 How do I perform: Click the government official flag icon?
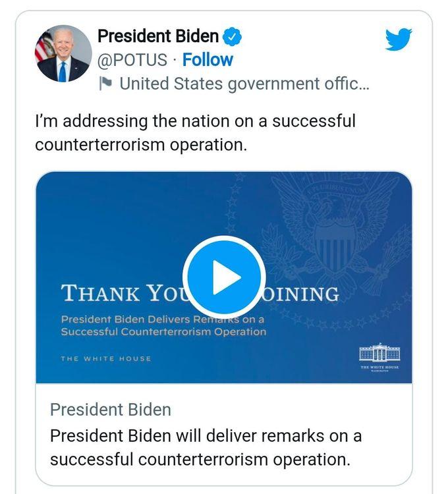[105, 84]
